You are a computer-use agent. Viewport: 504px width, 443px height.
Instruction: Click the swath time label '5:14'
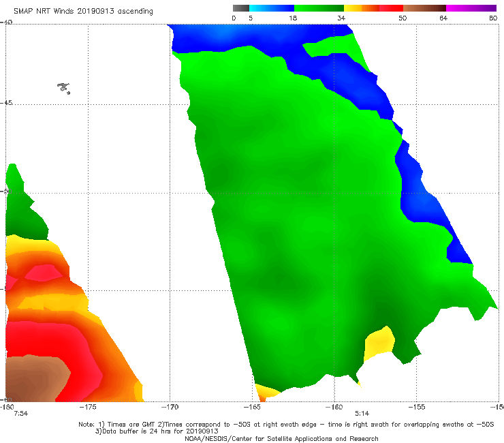[x=362, y=414]
